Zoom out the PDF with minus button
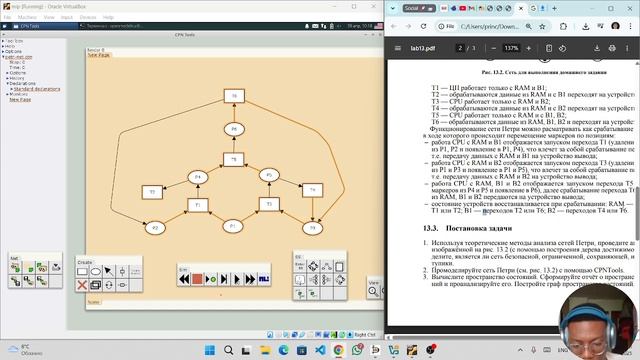This screenshot has width=640, height=360. [493, 48]
